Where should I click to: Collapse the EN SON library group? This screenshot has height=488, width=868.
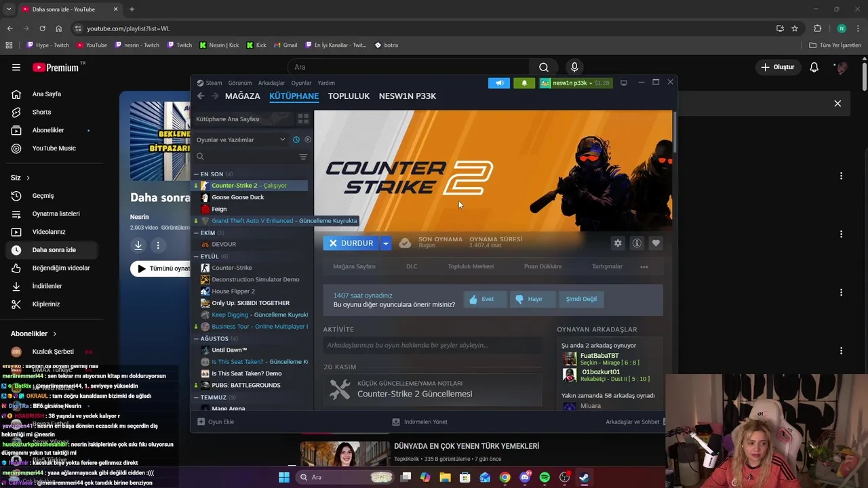coord(196,174)
